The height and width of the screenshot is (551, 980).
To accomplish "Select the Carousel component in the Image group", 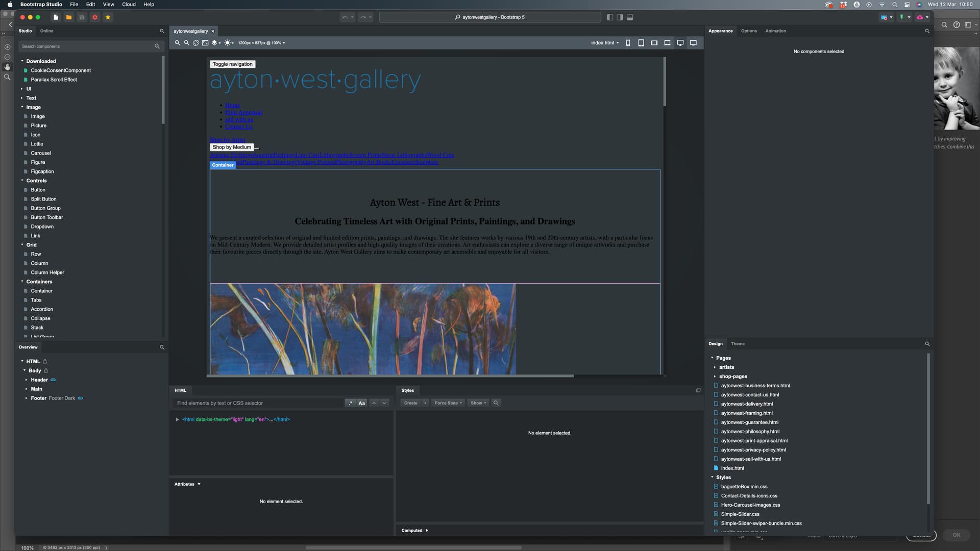I will 41,153.
